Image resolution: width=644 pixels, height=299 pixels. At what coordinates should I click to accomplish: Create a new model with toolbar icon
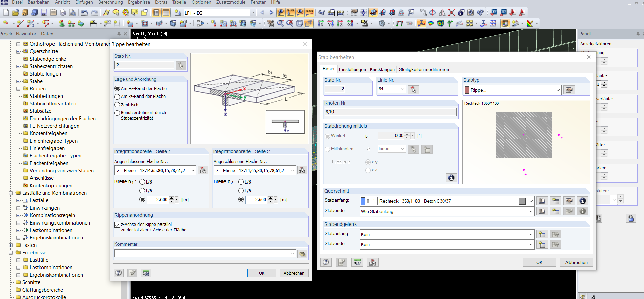(x=6, y=13)
